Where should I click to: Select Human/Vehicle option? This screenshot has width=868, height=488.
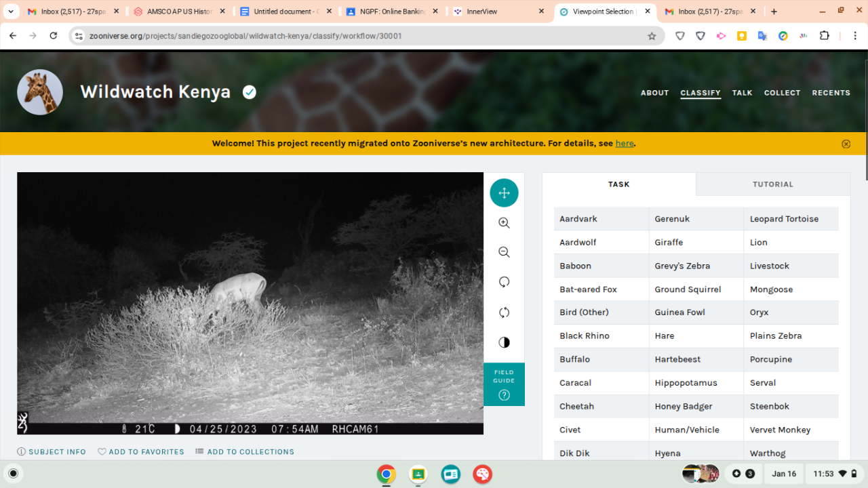point(696,430)
